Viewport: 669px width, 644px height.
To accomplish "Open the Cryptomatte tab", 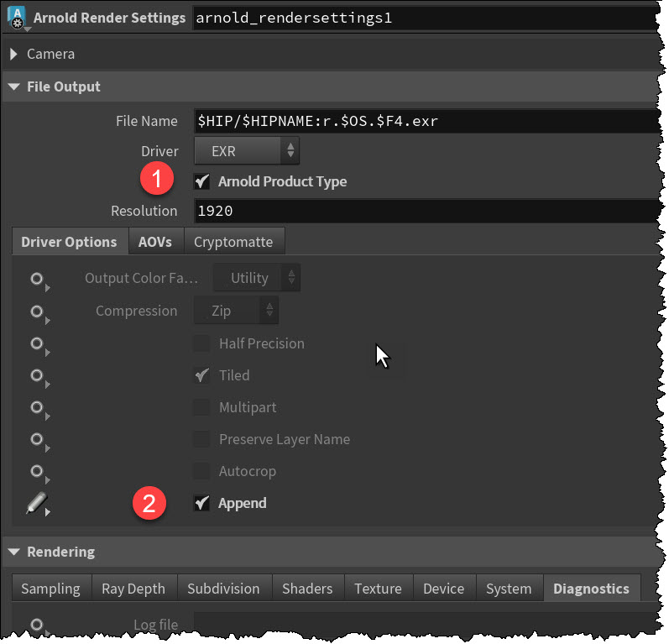I will click(x=233, y=242).
